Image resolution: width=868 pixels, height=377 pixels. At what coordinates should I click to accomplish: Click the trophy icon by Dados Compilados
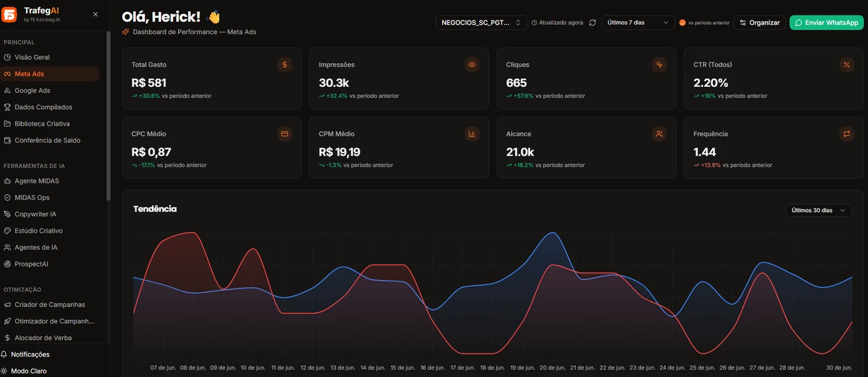7,107
